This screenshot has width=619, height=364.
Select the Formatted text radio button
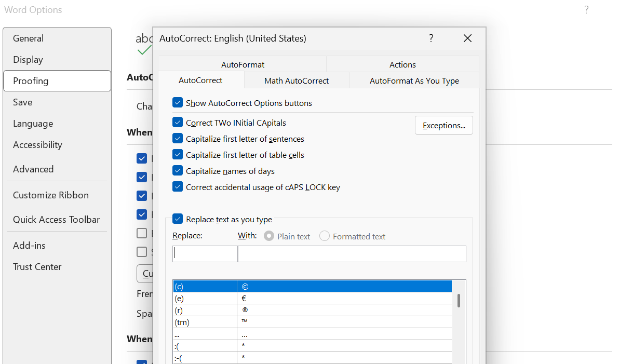(x=325, y=236)
